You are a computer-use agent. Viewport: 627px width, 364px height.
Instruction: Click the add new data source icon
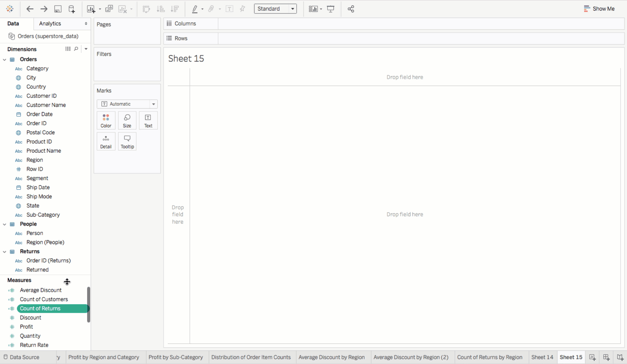point(72,9)
